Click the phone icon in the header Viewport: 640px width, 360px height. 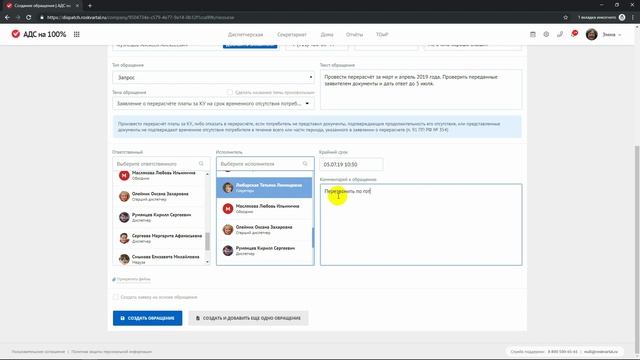coord(560,35)
